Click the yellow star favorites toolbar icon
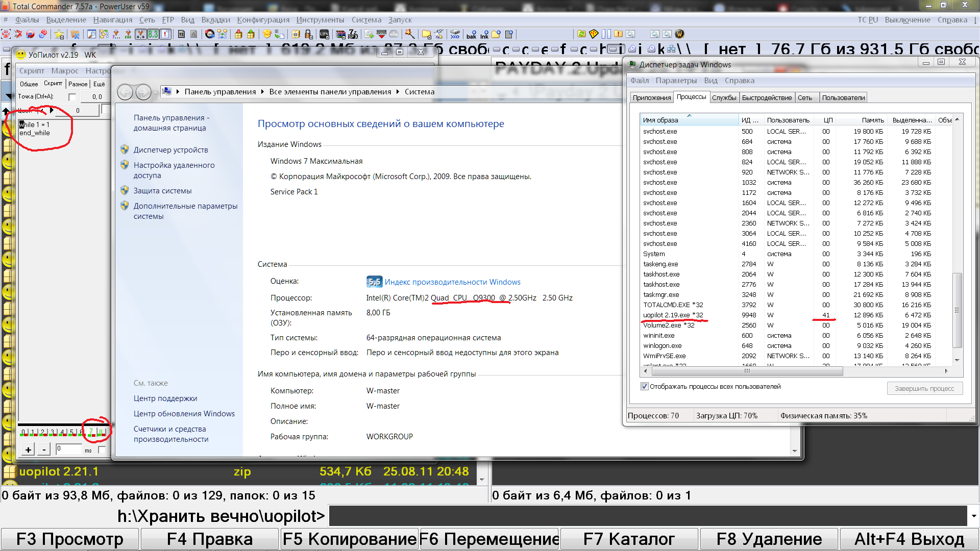 point(59,34)
